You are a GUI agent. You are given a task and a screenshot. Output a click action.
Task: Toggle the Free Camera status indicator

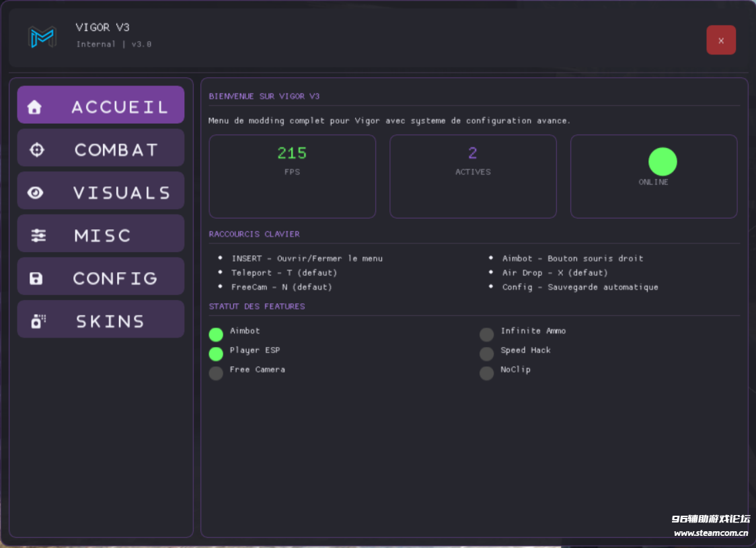pyautogui.click(x=216, y=373)
